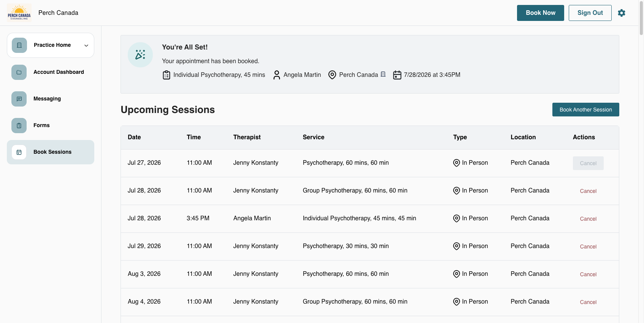Click the You're All Set! heading
The width and height of the screenshot is (644, 323).
pos(185,47)
